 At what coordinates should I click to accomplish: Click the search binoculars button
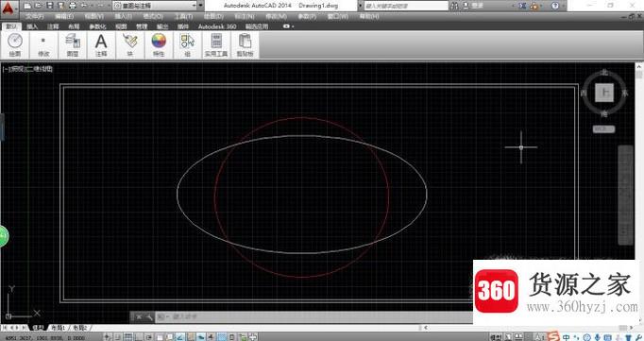click(x=454, y=6)
